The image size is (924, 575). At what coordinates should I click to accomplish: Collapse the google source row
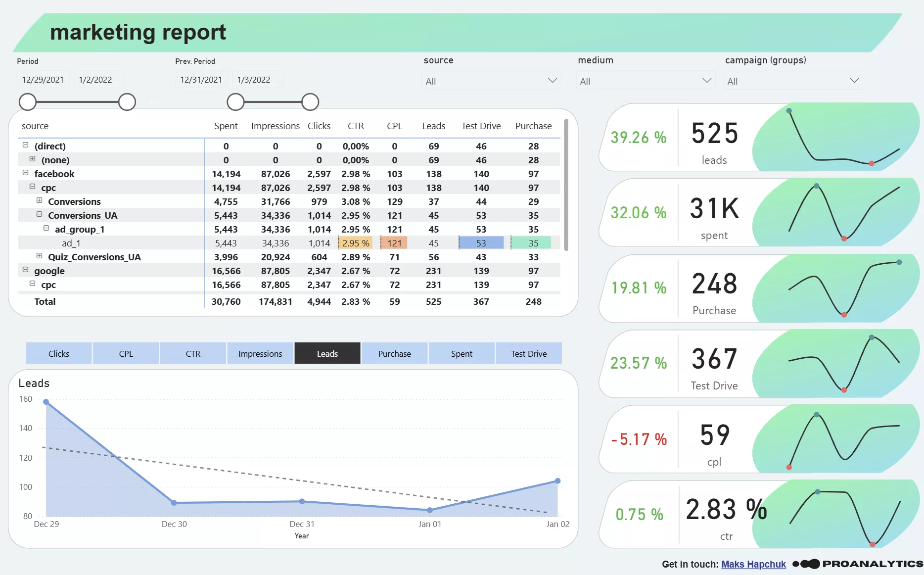(25, 270)
